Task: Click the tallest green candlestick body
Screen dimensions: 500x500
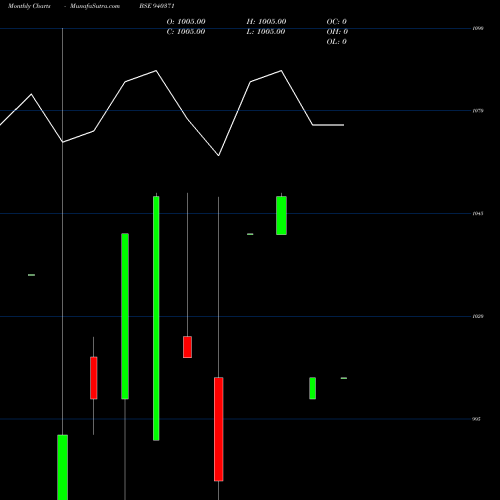Action: (x=156, y=318)
